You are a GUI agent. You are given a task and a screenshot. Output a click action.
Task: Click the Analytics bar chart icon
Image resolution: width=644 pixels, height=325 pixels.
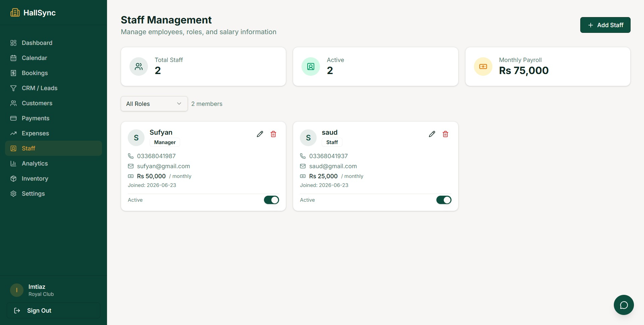13,164
